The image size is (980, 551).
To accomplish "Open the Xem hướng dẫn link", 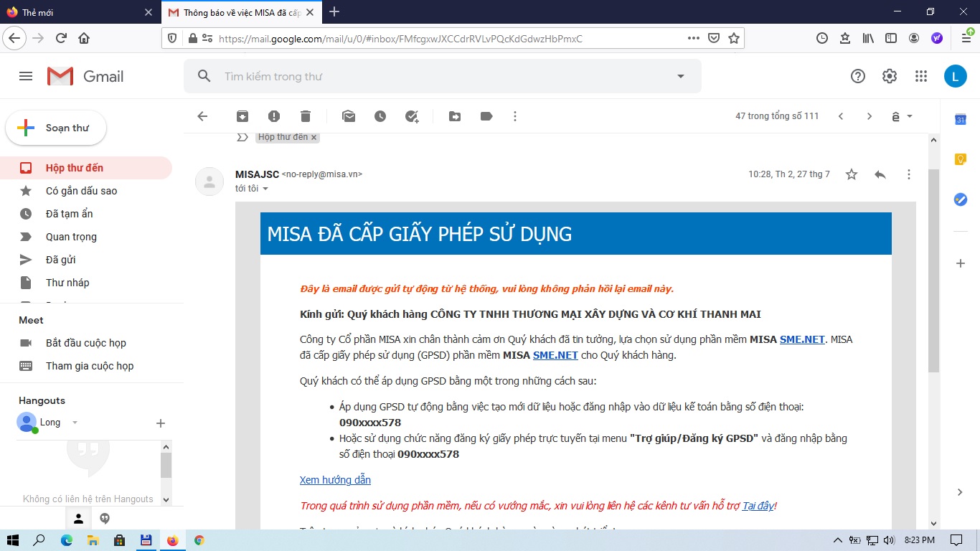I will pyautogui.click(x=335, y=480).
